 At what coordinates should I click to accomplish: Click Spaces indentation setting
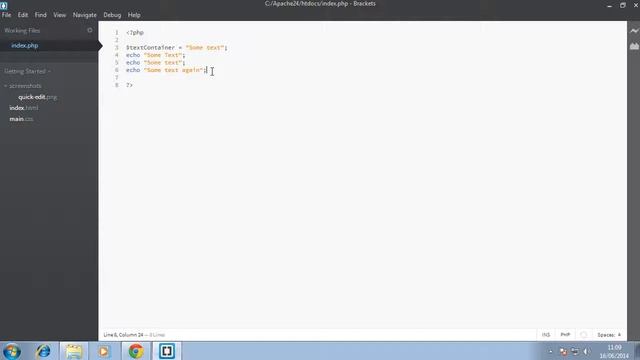click(x=606, y=335)
